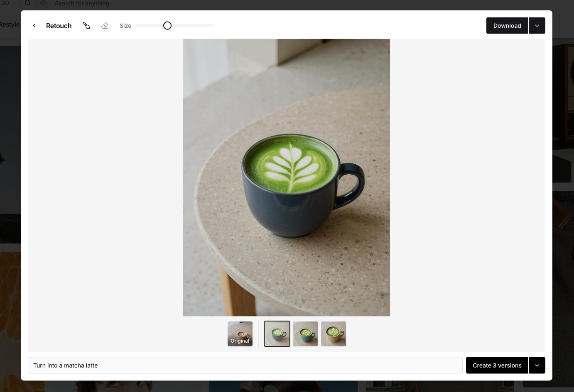Click the back arrow beside Retouch
The width and height of the screenshot is (574, 392).
tap(34, 26)
